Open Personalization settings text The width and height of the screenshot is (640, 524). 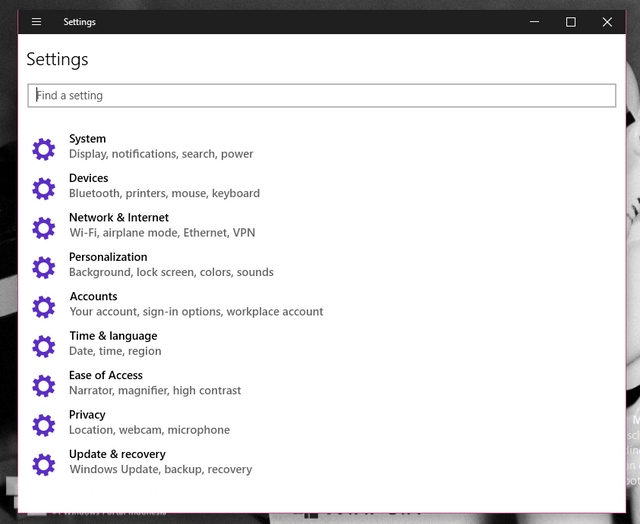coord(108,257)
